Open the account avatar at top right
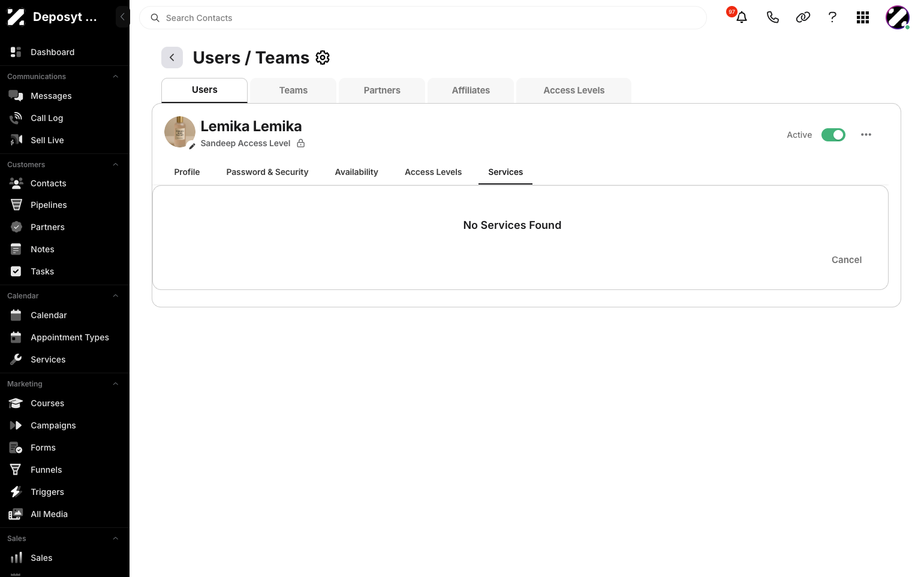 tap(898, 17)
